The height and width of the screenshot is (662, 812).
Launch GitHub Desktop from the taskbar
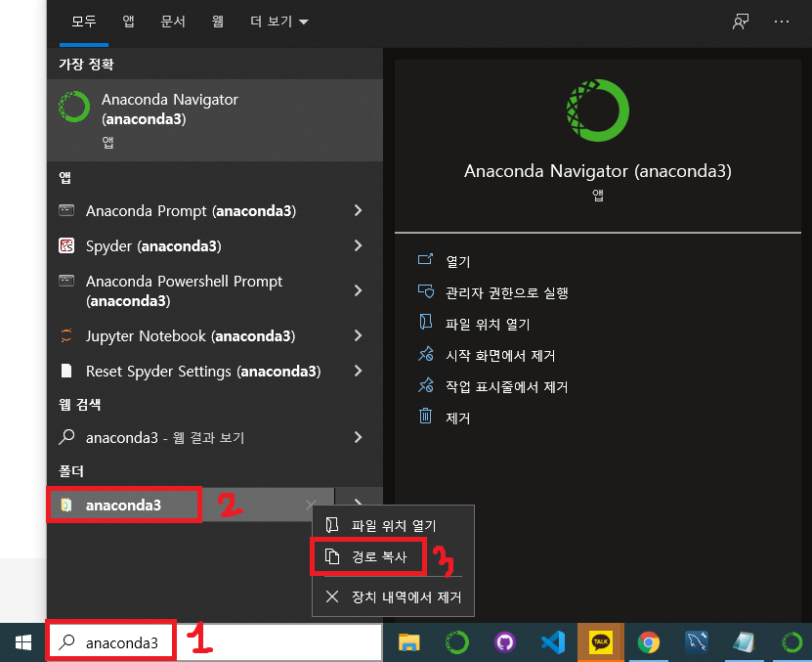(x=505, y=642)
